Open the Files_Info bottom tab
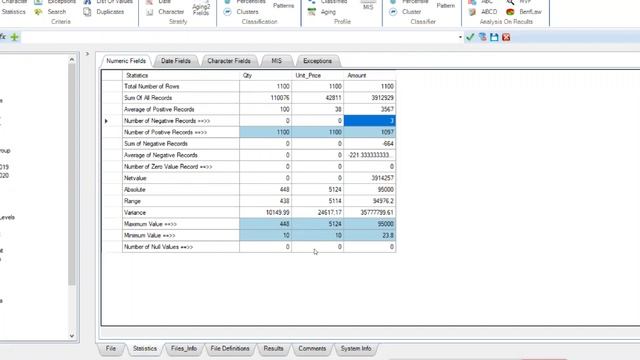 click(x=184, y=349)
